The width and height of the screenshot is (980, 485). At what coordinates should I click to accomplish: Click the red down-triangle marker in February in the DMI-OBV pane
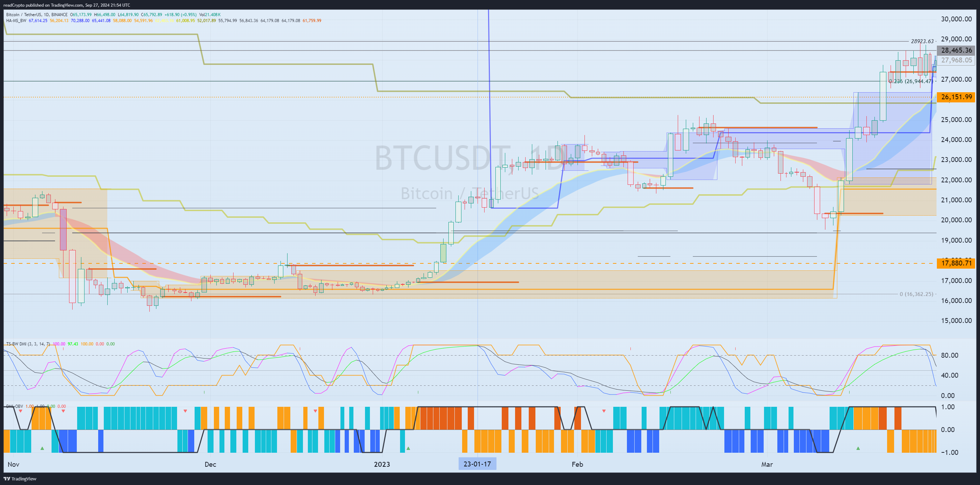tap(604, 411)
